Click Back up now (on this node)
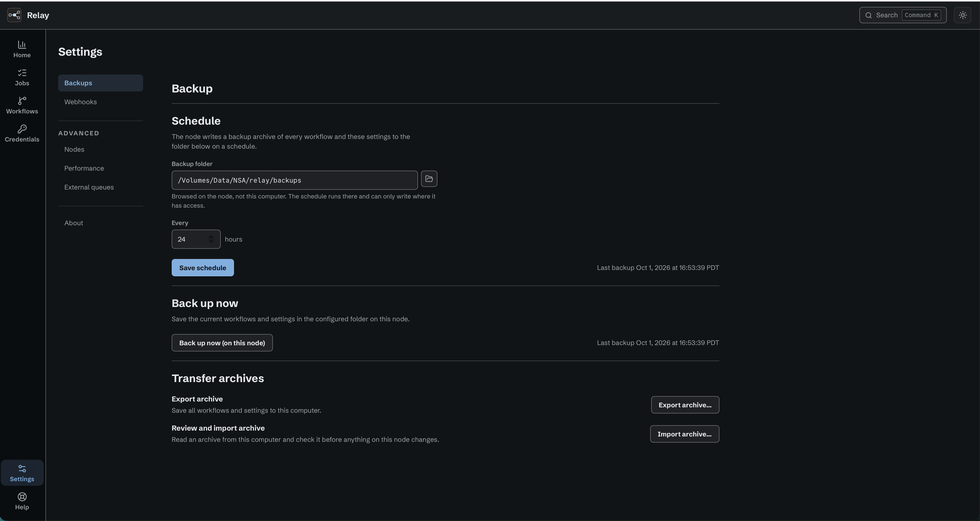The image size is (980, 521). pos(222,343)
